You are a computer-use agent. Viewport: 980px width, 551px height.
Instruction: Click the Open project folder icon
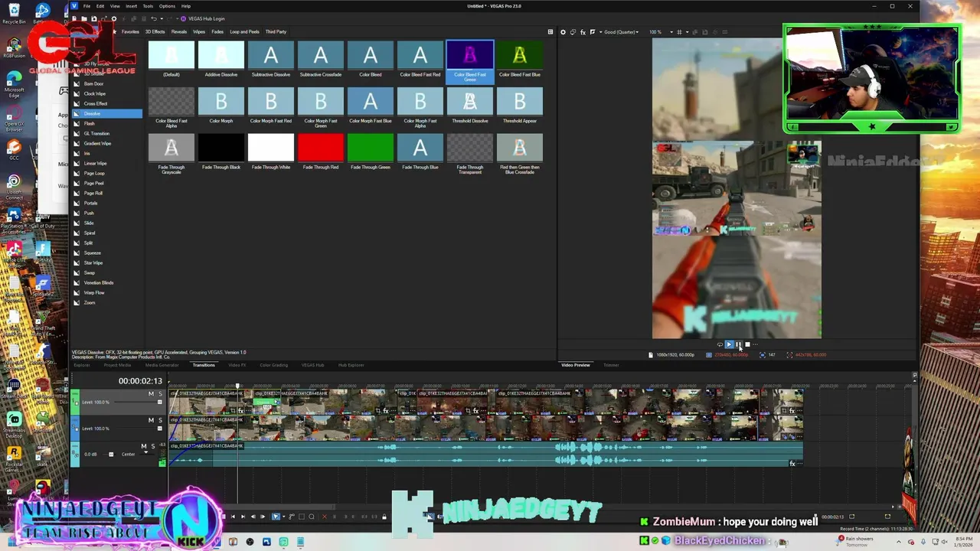coord(84,18)
